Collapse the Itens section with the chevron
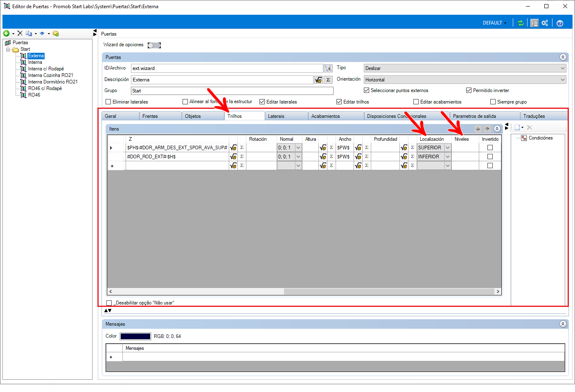 [497, 129]
